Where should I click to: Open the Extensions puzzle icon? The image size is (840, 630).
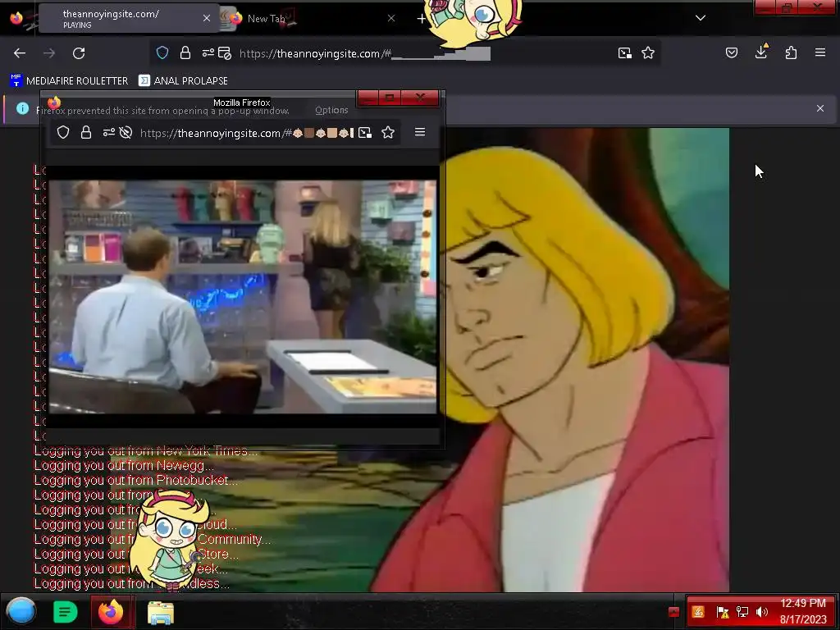coord(791,52)
